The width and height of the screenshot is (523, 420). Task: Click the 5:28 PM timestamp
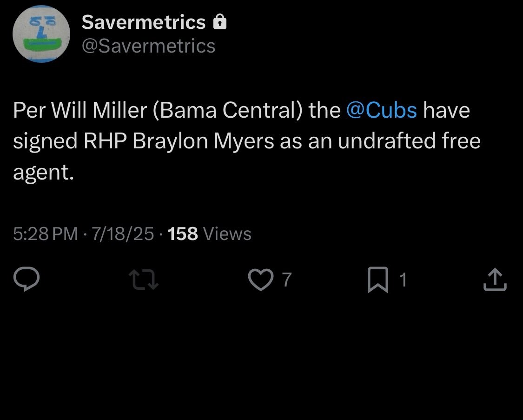(46, 233)
